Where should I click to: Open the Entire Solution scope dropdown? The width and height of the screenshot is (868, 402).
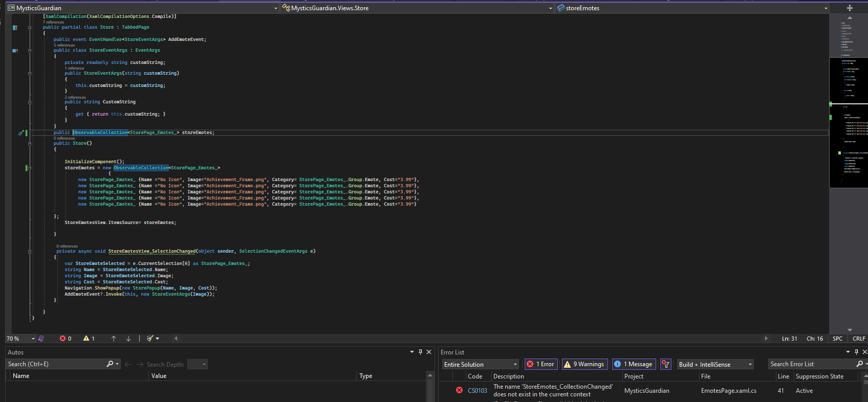tap(481, 364)
